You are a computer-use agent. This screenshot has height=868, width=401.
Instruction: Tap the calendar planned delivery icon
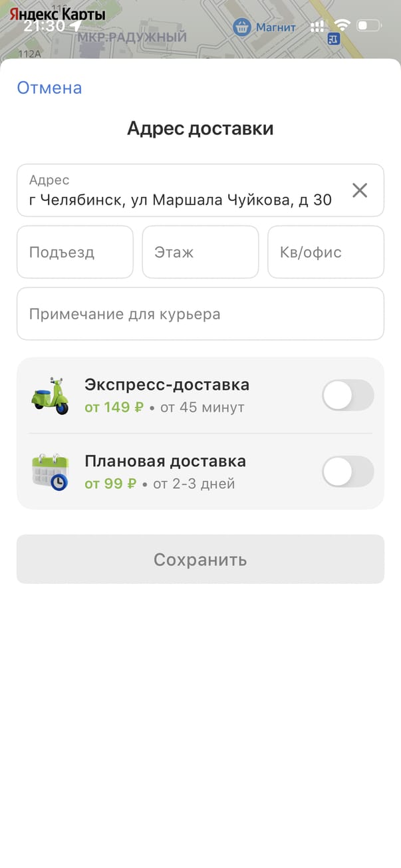[50, 472]
